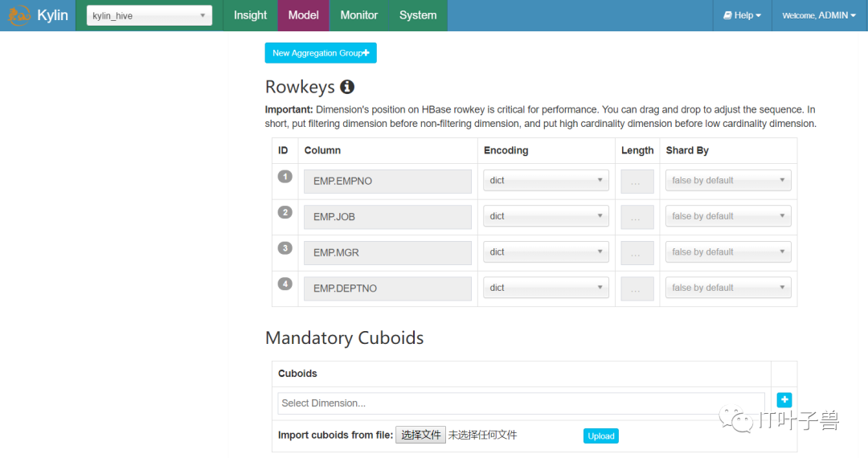Screen dimensions: 868x458
Task: Open Encoding dropdown for EMP.JOB
Action: pos(546,216)
